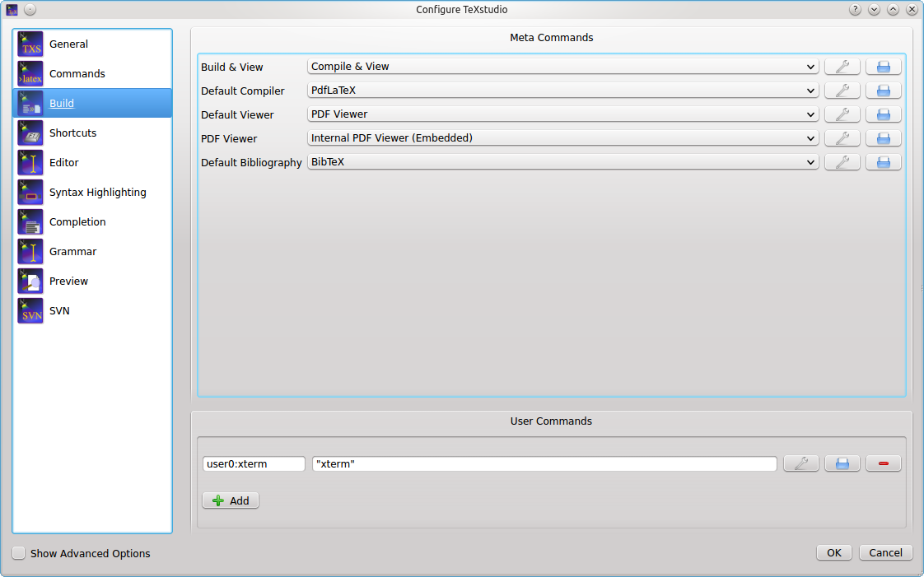The image size is (924, 577).
Task: Click wrench icon for Default Bibliography
Action: coord(842,162)
